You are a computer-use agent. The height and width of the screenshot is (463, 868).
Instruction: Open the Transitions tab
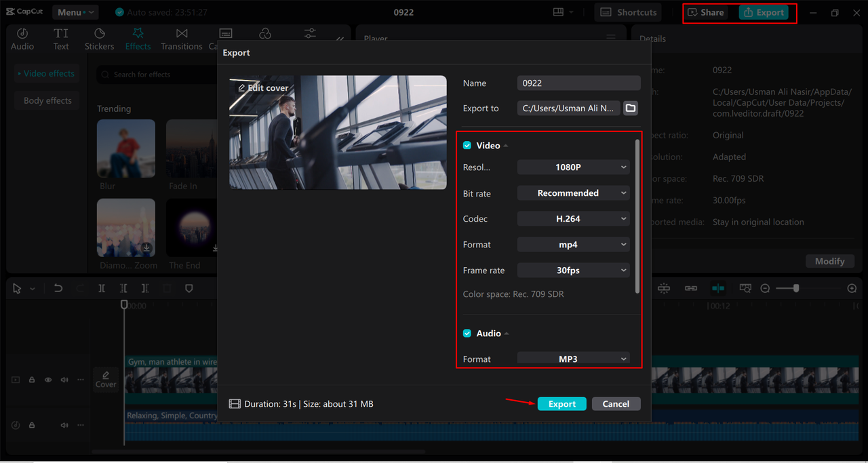[x=182, y=39]
